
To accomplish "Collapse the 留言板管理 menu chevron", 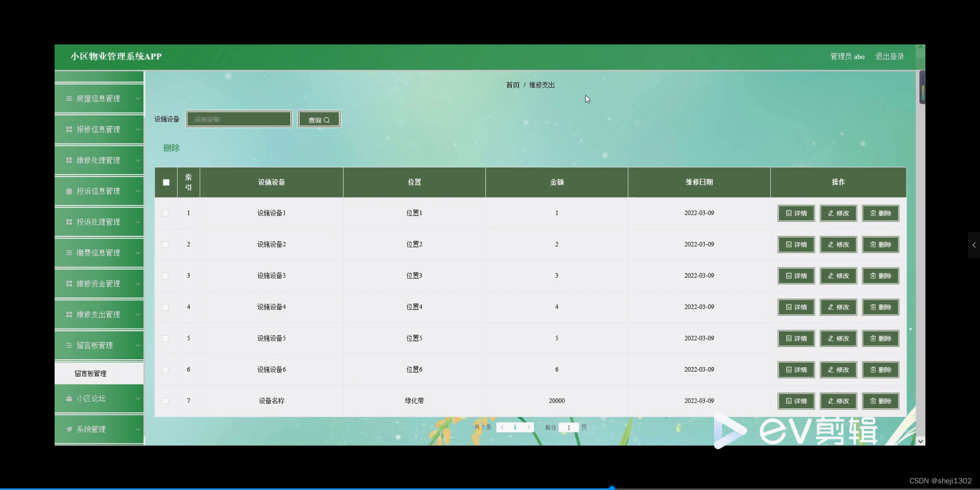I will [x=137, y=346].
